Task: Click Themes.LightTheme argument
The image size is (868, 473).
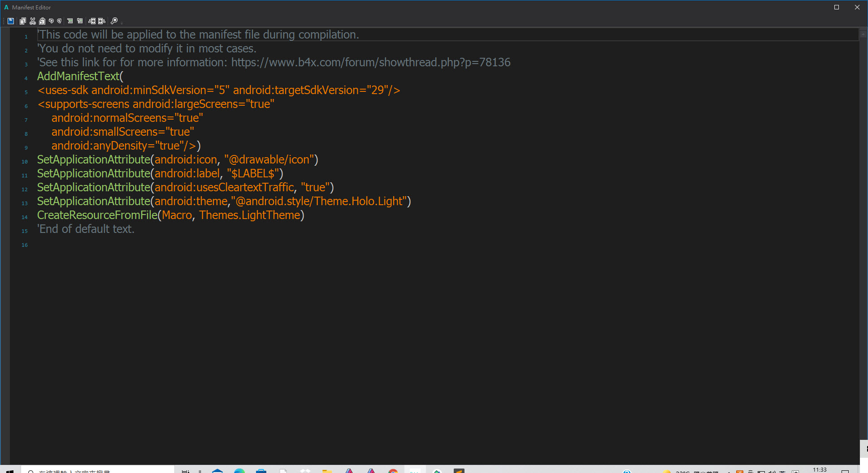Action: [250, 215]
